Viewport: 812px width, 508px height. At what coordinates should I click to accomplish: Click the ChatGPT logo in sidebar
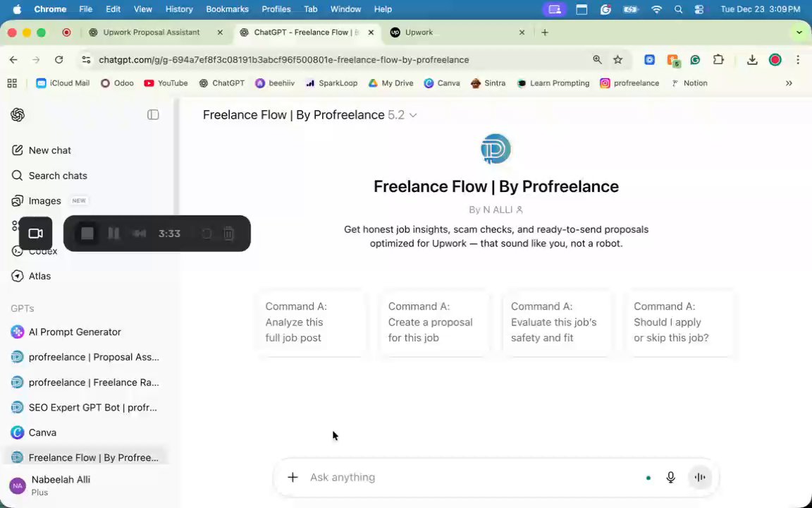point(18,114)
